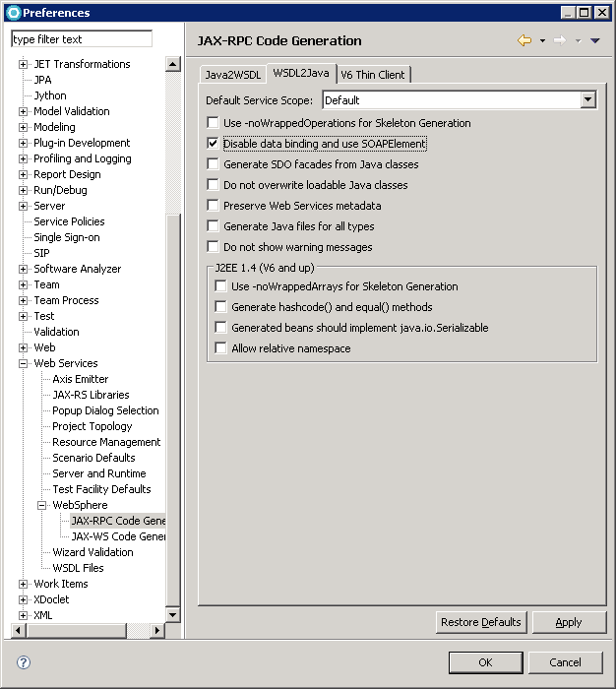The width and height of the screenshot is (616, 689).
Task: Click the help question mark icon
Action: click(24, 662)
